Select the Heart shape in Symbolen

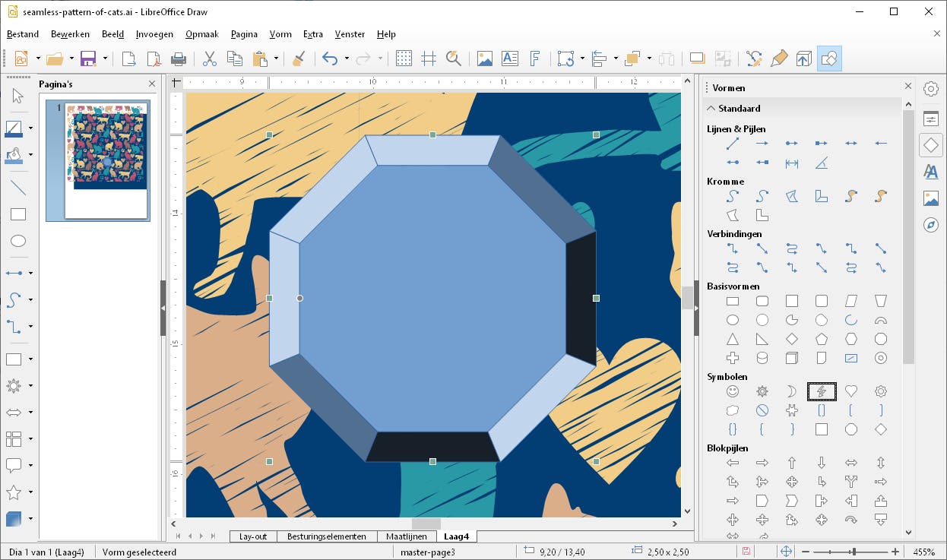tap(851, 391)
